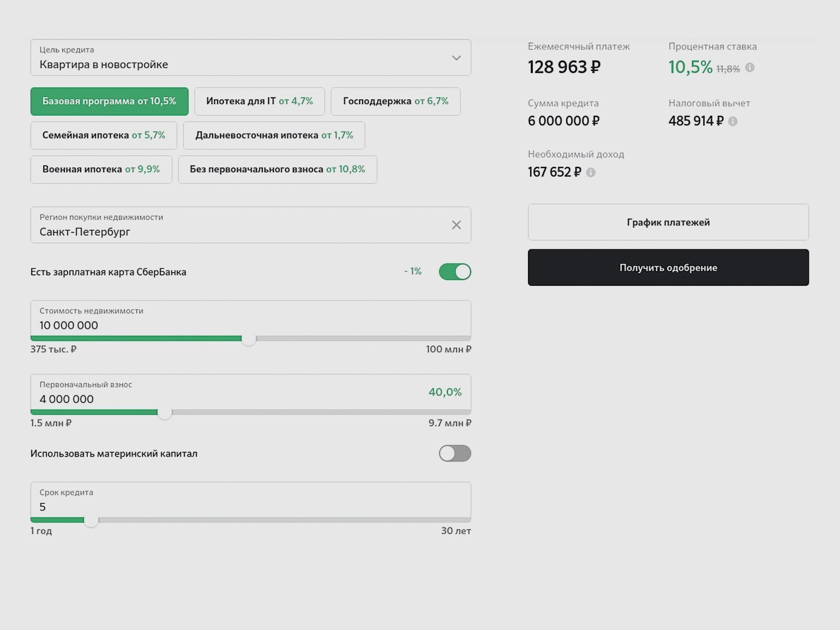Click the 30 лет maximum term label
The height and width of the screenshot is (630, 840).
click(456, 531)
